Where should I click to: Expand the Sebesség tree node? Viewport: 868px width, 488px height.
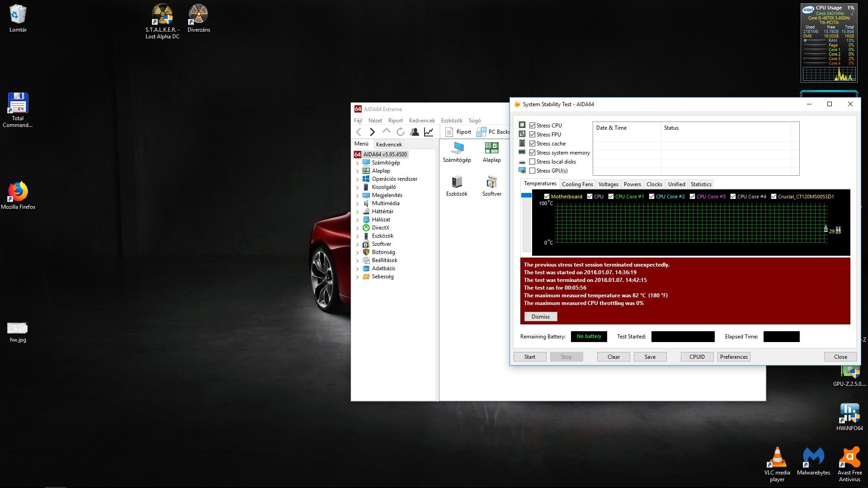click(x=357, y=277)
